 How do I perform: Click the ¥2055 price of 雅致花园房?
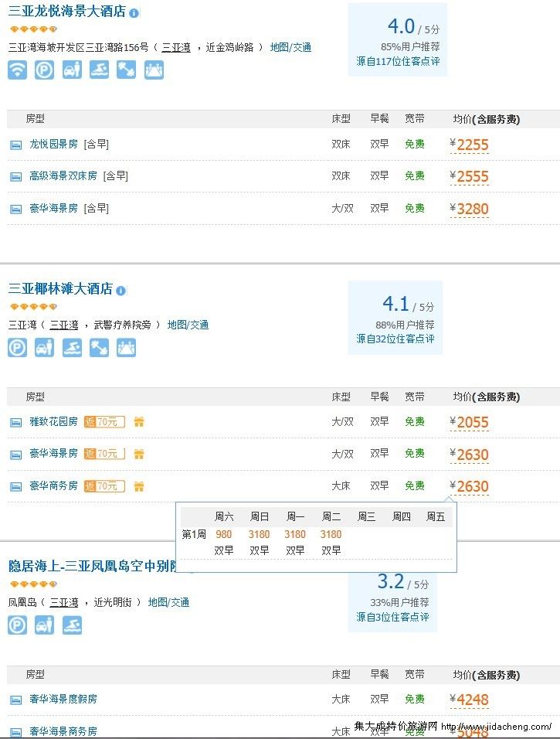[x=472, y=422]
